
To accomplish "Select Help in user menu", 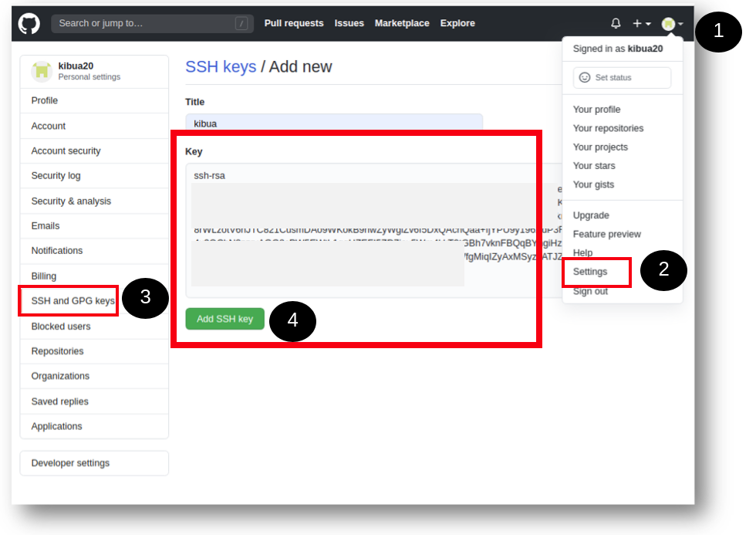I will (x=582, y=252).
